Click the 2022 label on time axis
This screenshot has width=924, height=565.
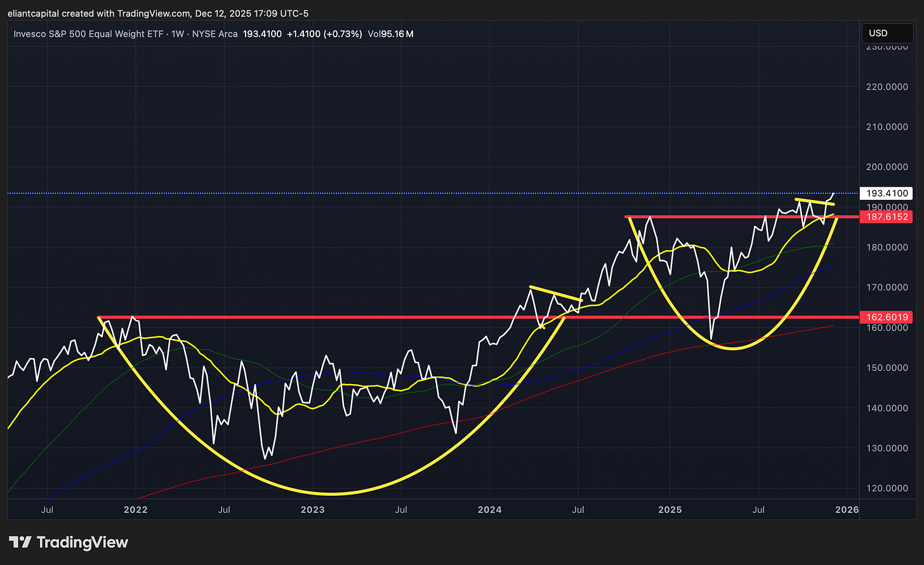click(x=136, y=509)
